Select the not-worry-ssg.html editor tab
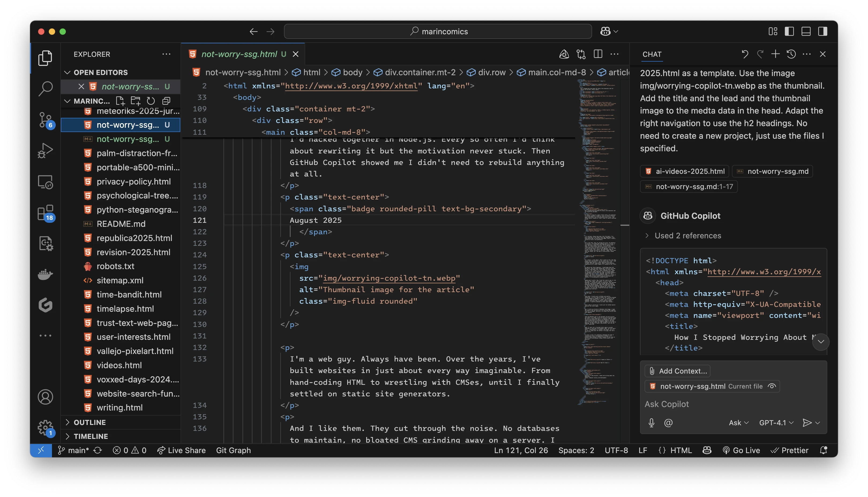This screenshot has width=868, height=497. tap(239, 54)
